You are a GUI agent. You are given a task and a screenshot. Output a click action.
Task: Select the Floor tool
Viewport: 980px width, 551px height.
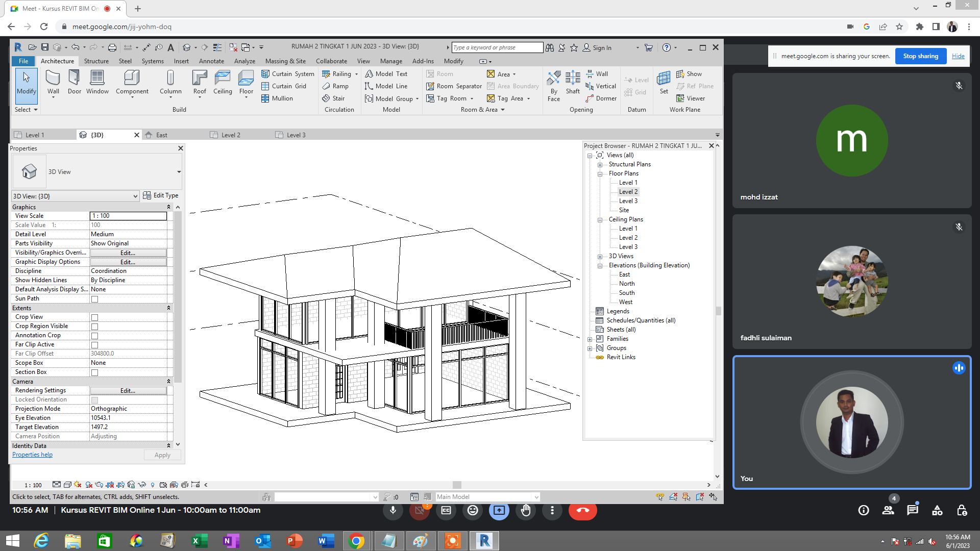(246, 83)
